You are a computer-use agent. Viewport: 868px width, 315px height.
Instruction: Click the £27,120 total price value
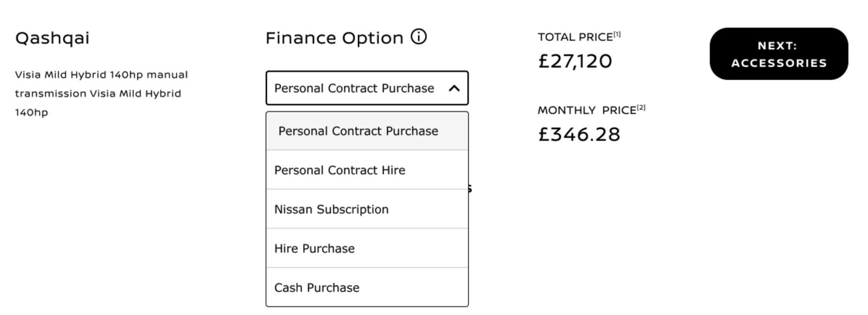pyautogui.click(x=575, y=61)
